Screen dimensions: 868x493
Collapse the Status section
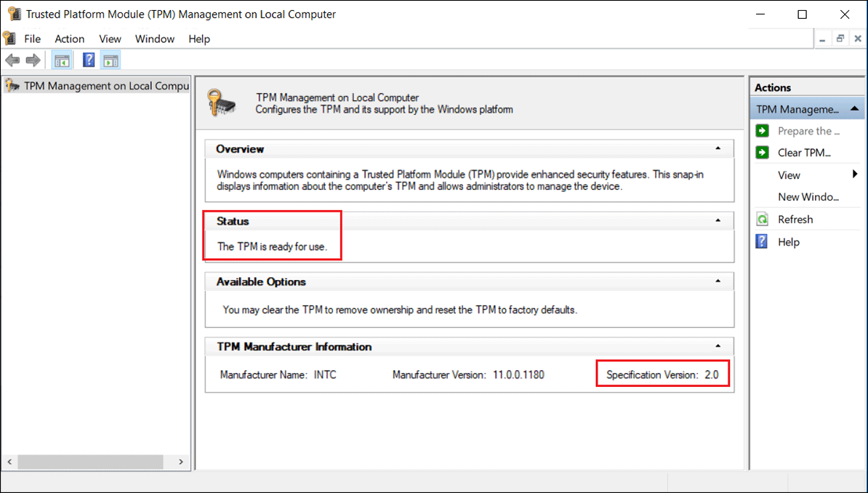tap(718, 220)
